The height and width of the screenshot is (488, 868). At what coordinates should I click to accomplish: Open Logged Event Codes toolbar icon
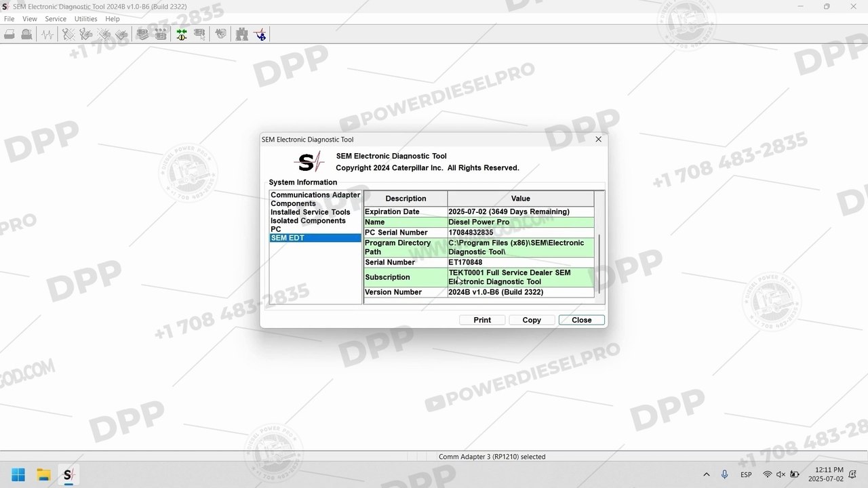pos(121,34)
